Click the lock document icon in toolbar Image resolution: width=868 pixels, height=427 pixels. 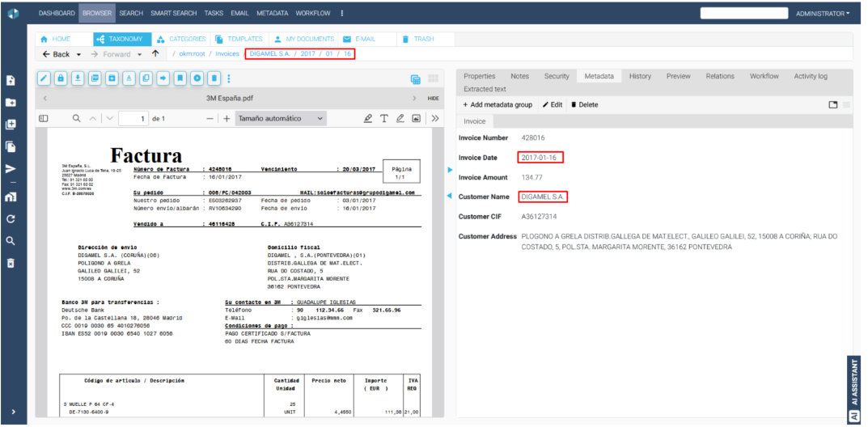click(x=61, y=78)
